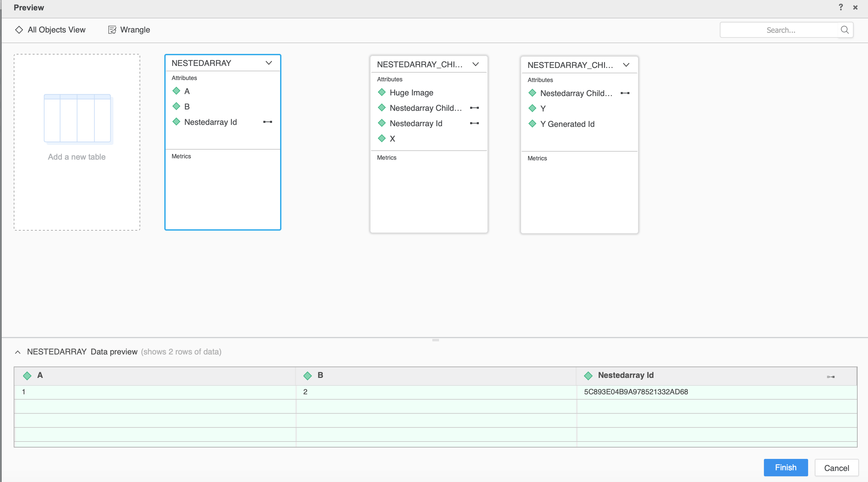
Task: Open the help question mark
Action: point(841,7)
